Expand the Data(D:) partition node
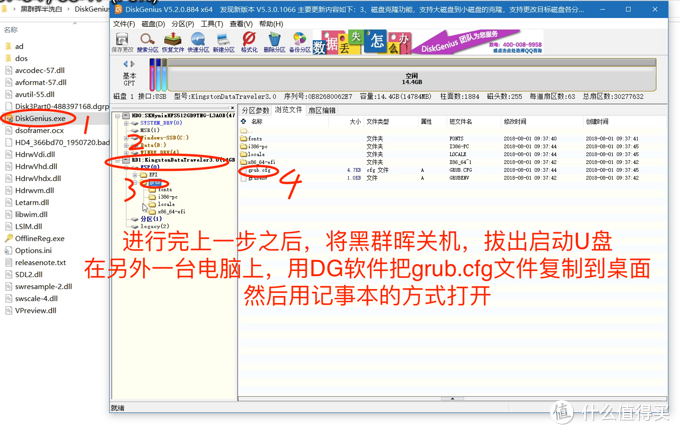The image size is (680, 435). click(126, 145)
